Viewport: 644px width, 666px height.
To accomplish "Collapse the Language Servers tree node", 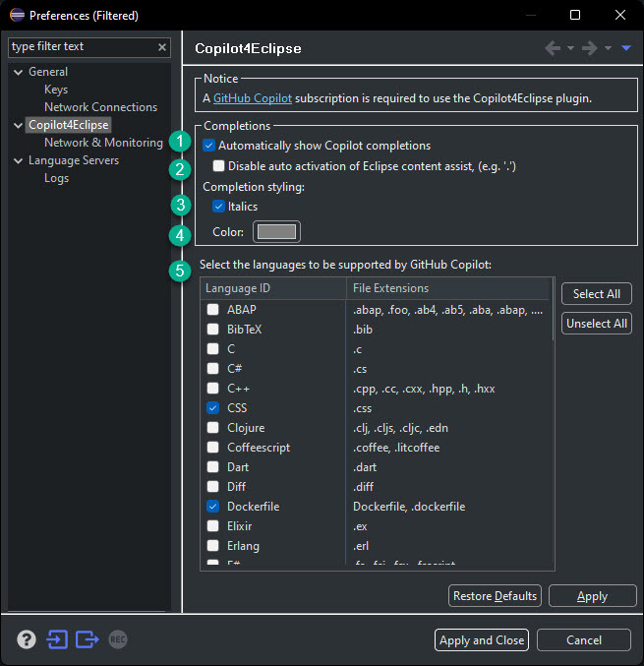I will [x=19, y=161].
